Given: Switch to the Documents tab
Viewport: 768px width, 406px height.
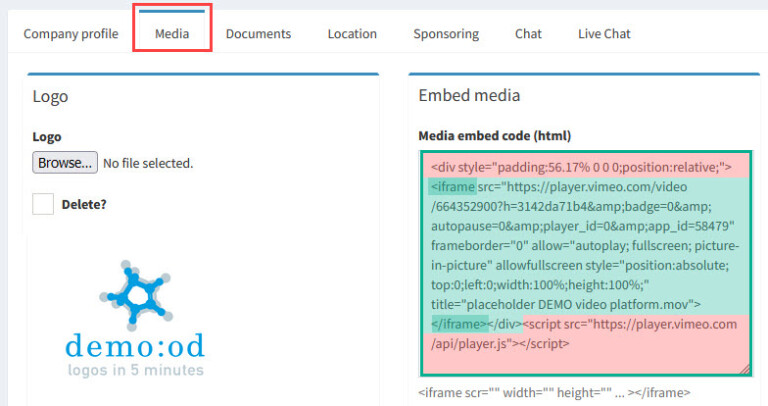Looking at the screenshot, I should (x=258, y=34).
